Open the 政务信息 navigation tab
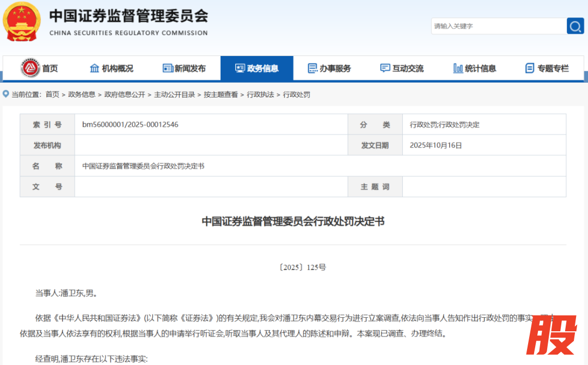 click(x=257, y=68)
